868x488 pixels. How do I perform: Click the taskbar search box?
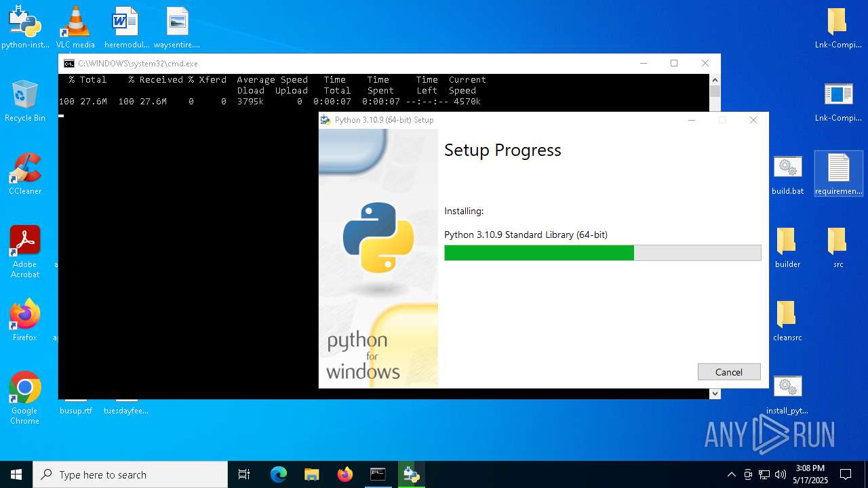[x=130, y=474]
